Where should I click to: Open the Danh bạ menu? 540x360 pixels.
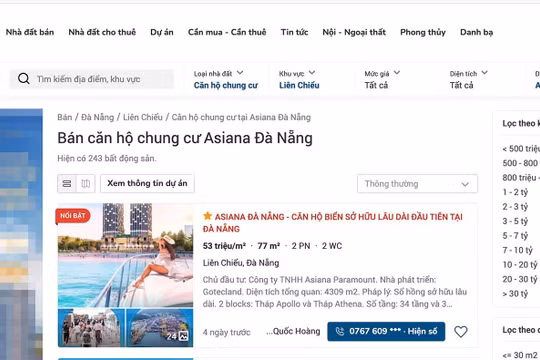pos(477,32)
